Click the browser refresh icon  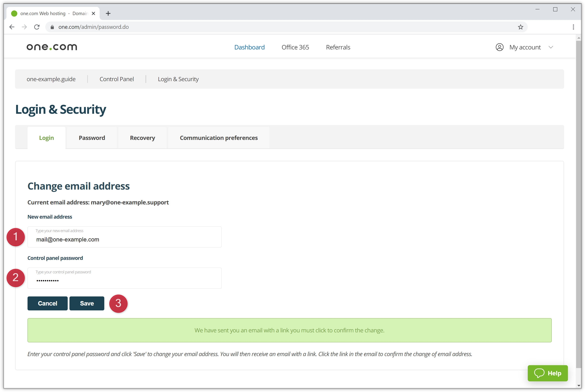tap(37, 27)
